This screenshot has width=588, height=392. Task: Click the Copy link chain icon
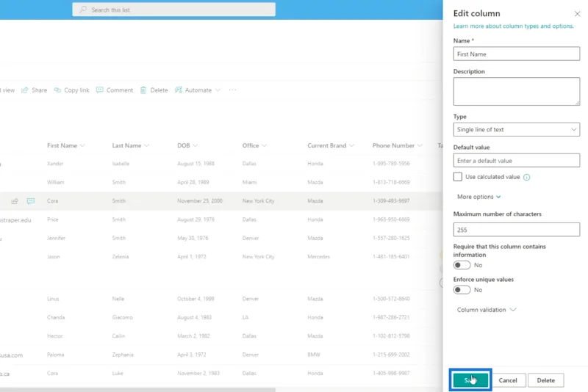(x=57, y=90)
